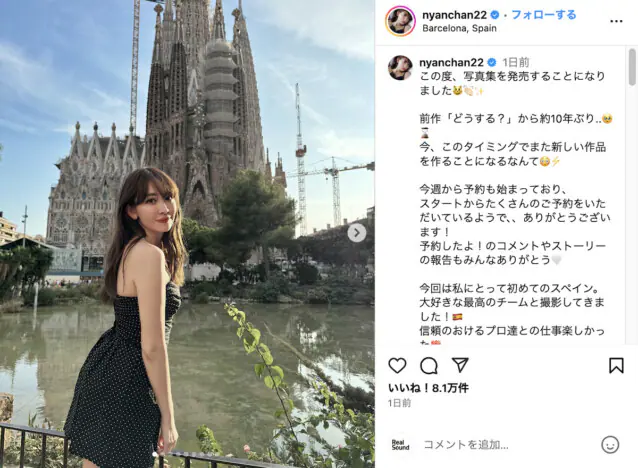638x468 pixels.
Task: View likes list いいね！8.1万件
Action: click(428, 388)
